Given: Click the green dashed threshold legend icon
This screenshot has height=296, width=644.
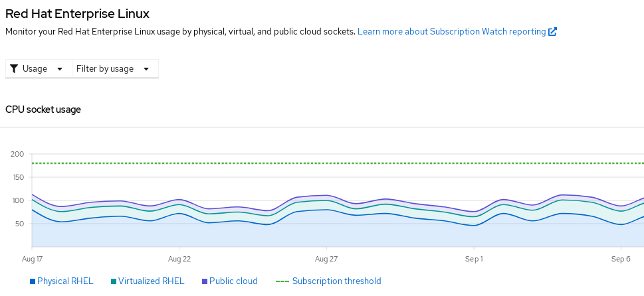Looking at the screenshot, I should tap(282, 281).
